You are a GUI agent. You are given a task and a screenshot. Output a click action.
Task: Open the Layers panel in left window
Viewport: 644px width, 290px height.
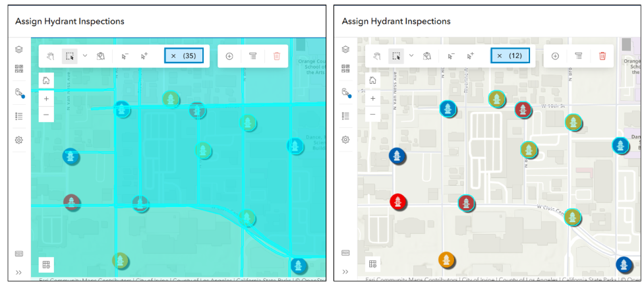tap(18, 49)
